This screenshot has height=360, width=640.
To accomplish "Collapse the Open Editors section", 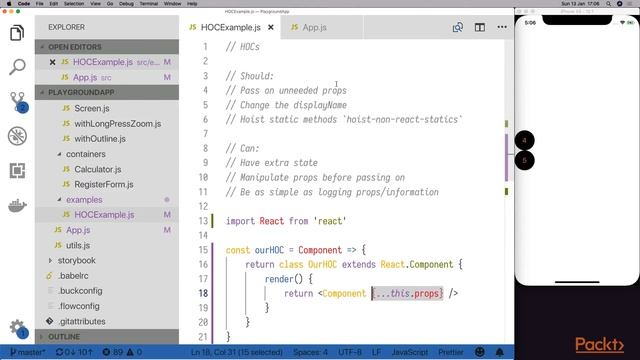I will [107, 47].
